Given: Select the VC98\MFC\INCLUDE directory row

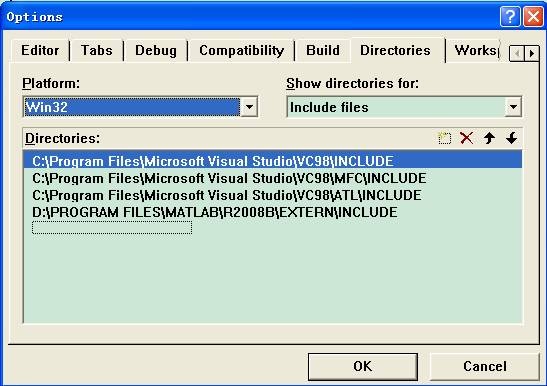Looking at the screenshot, I should 273,178.
